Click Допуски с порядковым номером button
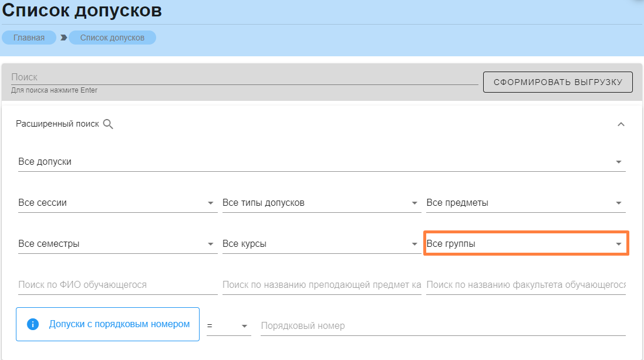Screen dimensions: 644x360 click(119, 324)
